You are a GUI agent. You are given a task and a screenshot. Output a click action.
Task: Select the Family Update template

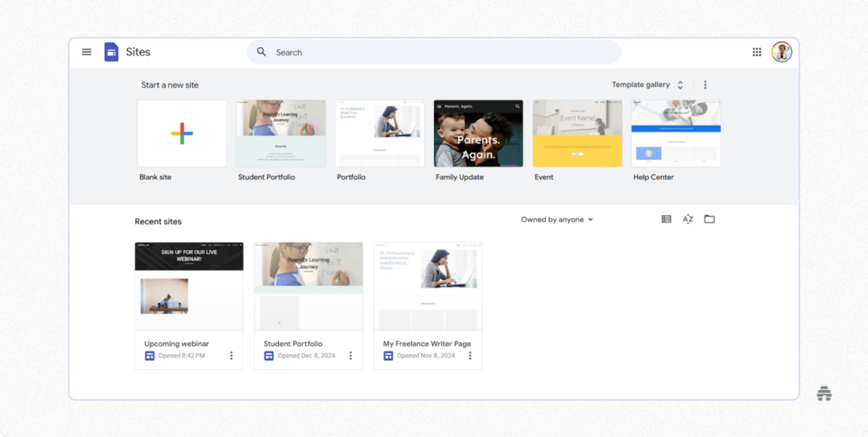pyautogui.click(x=478, y=133)
